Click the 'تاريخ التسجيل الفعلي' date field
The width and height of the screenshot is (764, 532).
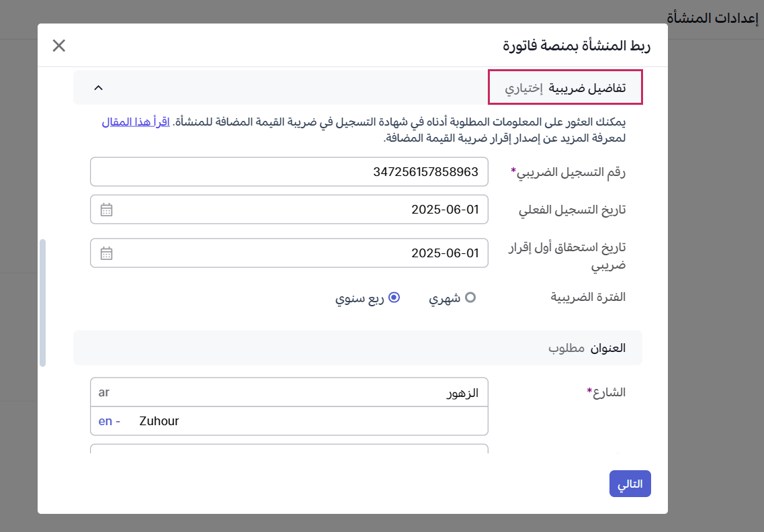tap(296, 210)
